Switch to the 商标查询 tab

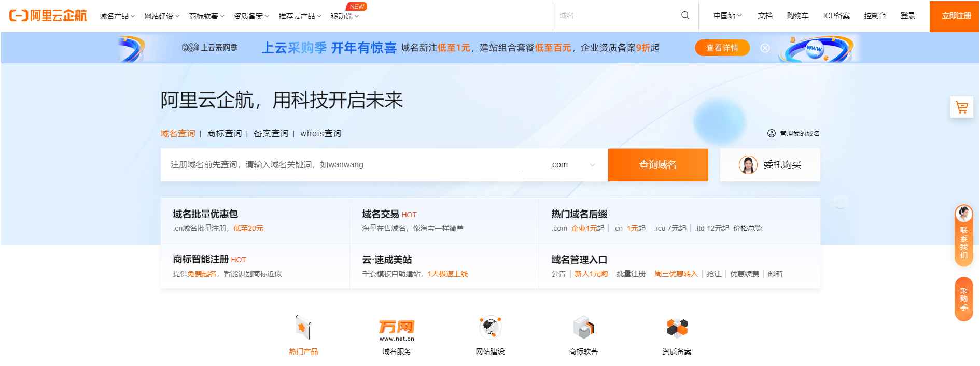click(x=225, y=133)
